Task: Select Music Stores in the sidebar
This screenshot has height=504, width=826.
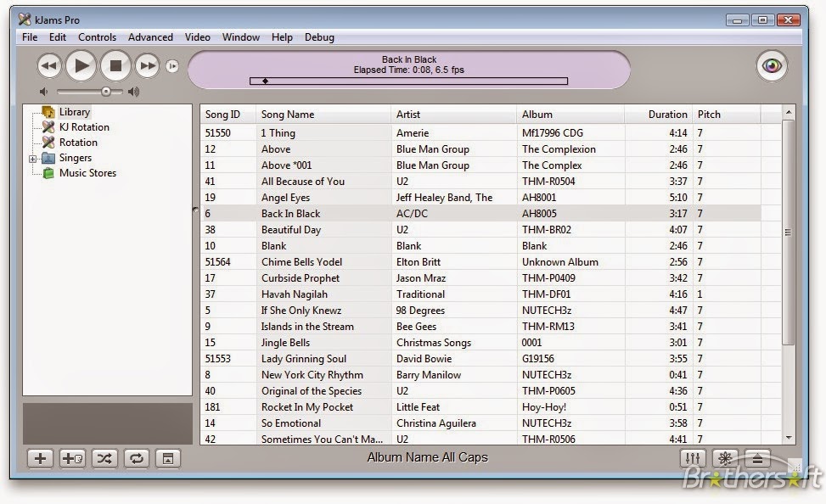Action: point(87,173)
